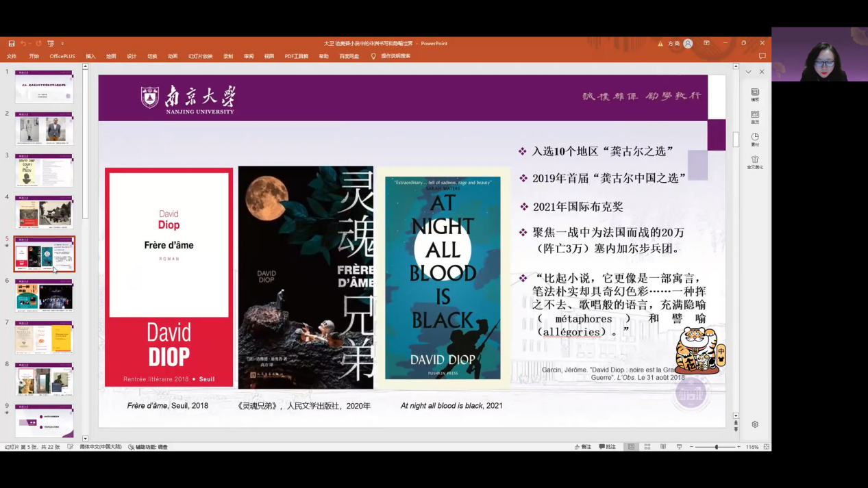Toggle the 备注 notes pane
868x488 pixels.
pos(582,447)
